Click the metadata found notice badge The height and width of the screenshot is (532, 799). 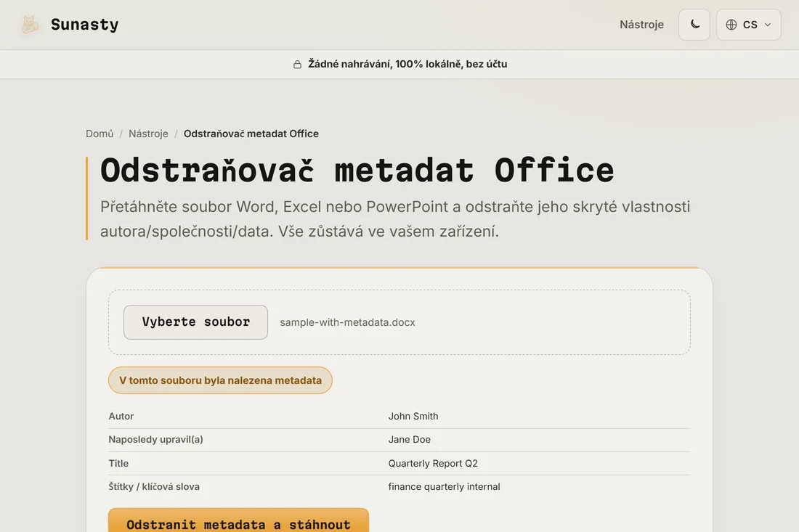pyautogui.click(x=220, y=380)
